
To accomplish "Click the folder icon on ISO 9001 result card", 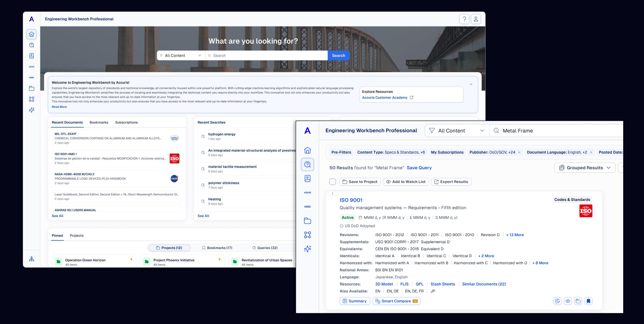I will (x=578, y=301).
